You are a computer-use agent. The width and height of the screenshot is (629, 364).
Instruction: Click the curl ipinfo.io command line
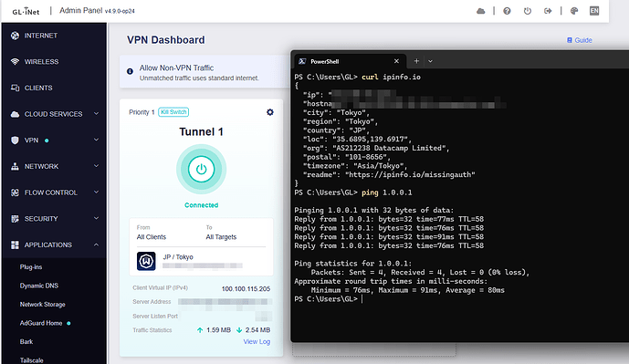[x=358, y=77]
